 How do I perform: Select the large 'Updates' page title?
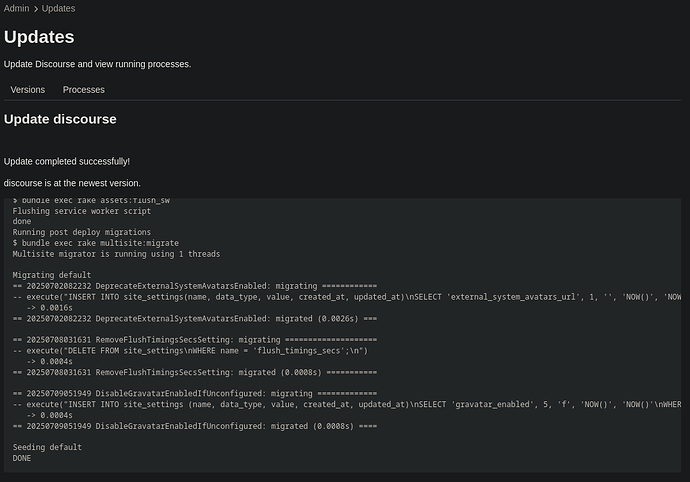pos(39,37)
